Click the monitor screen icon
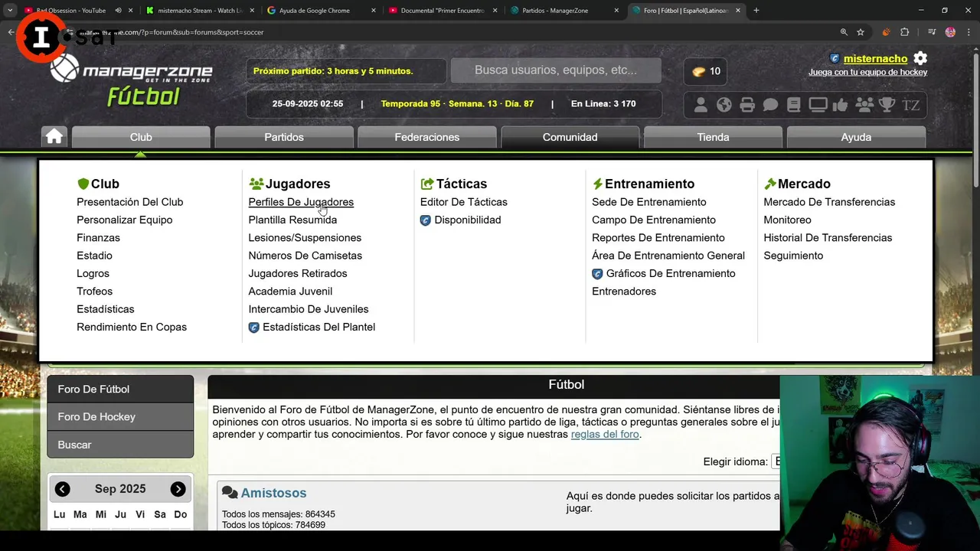980x551 pixels. tap(818, 105)
